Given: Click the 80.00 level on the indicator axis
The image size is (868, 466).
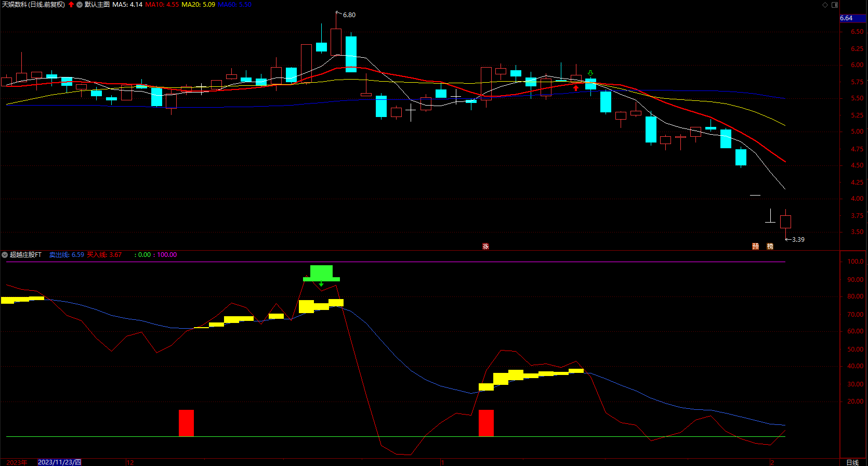Looking at the screenshot, I should click(856, 297).
